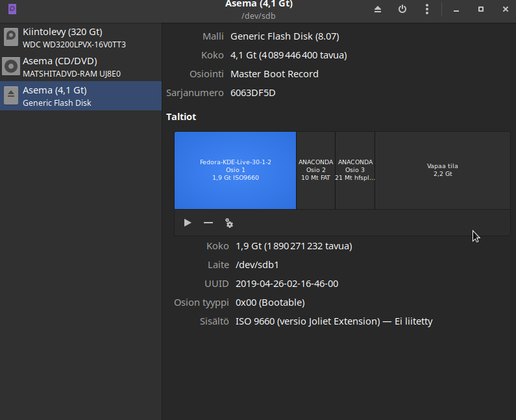Select ANACONDA Osio 2 FAT partition
This screenshot has width=516, height=420.
point(315,170)
